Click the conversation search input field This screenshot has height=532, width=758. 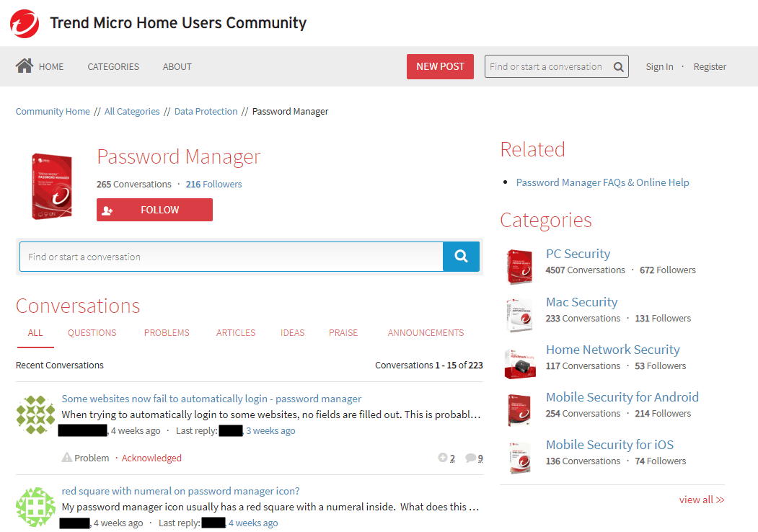[231, 256]
